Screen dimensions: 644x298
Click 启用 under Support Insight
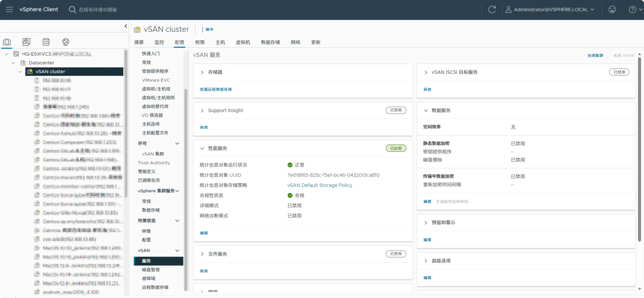pos(204,127)
